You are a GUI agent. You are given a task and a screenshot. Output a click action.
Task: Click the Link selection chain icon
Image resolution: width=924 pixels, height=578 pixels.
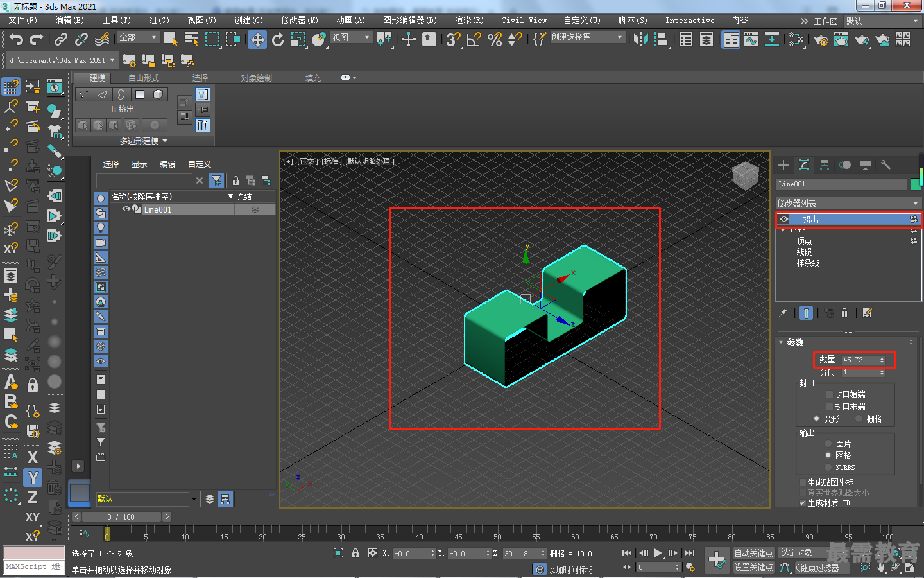(x=61, y=40)
